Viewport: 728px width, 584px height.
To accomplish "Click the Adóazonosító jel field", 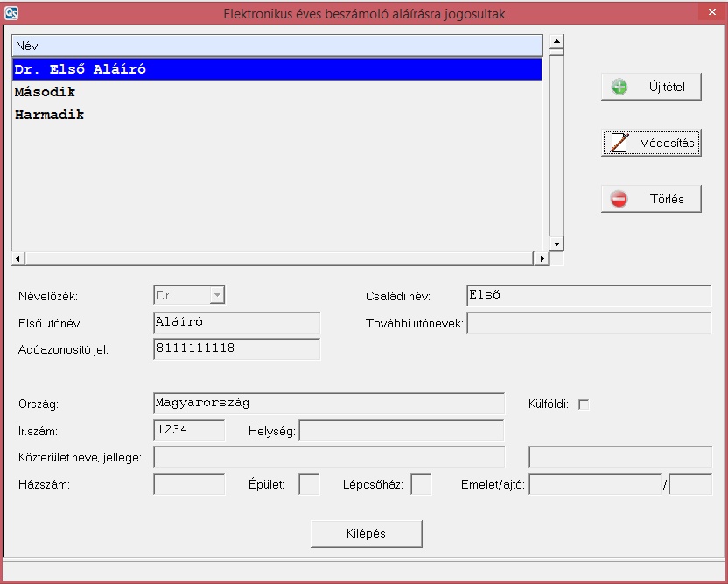I will point(236,349).
